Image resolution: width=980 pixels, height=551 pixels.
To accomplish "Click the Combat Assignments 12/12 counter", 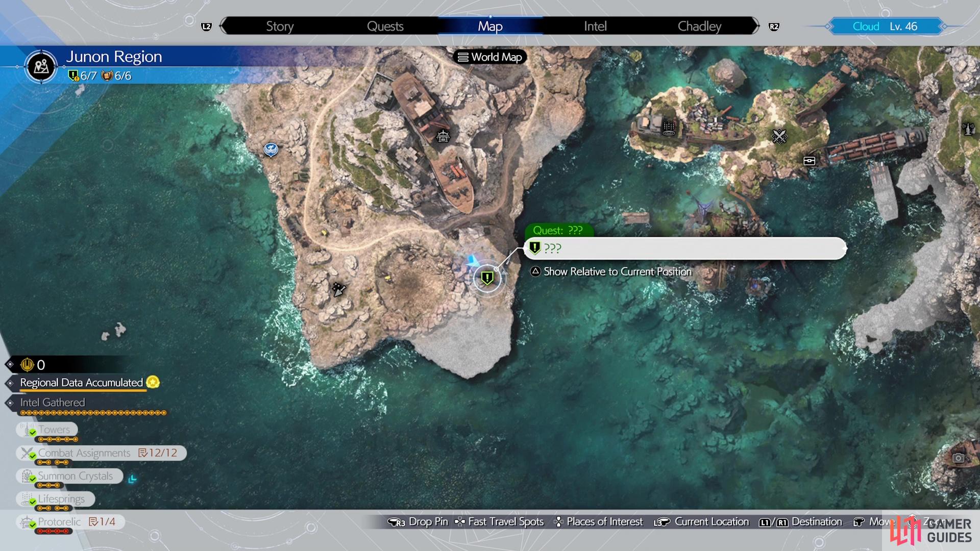I will click(x=158, y=453).
